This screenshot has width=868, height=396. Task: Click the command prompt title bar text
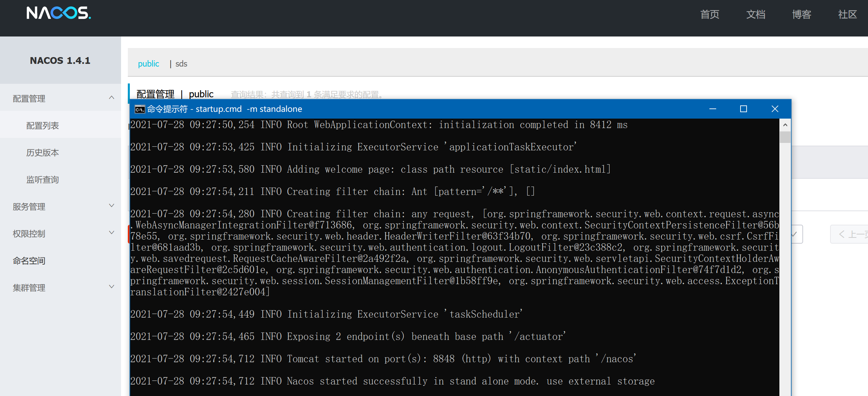pyautogui.click(x=225, y=109)
